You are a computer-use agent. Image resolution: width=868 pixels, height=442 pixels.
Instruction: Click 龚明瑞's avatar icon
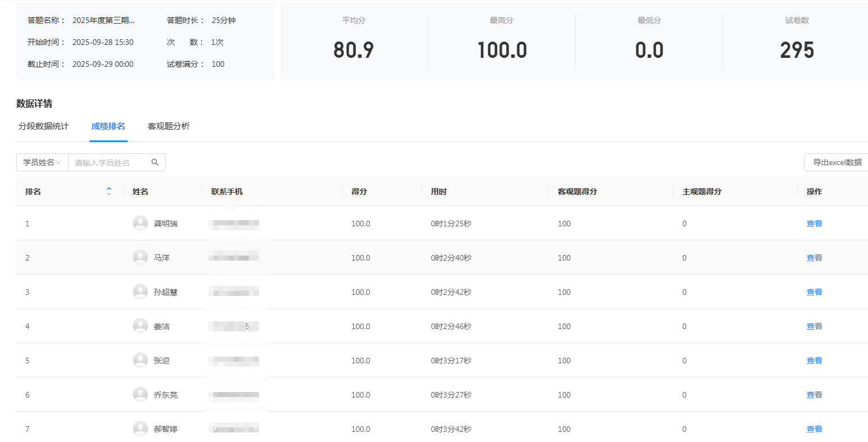[x=140, y=223]
